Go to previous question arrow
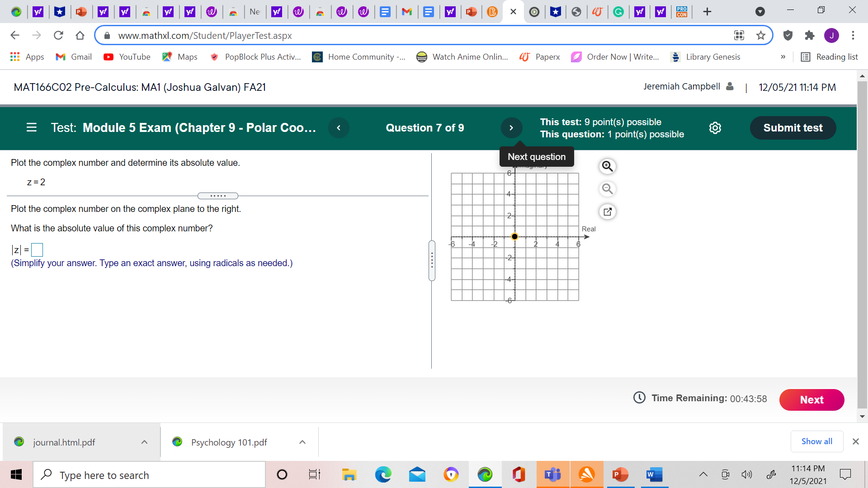 pyautogui.click(x=339, y=128)
